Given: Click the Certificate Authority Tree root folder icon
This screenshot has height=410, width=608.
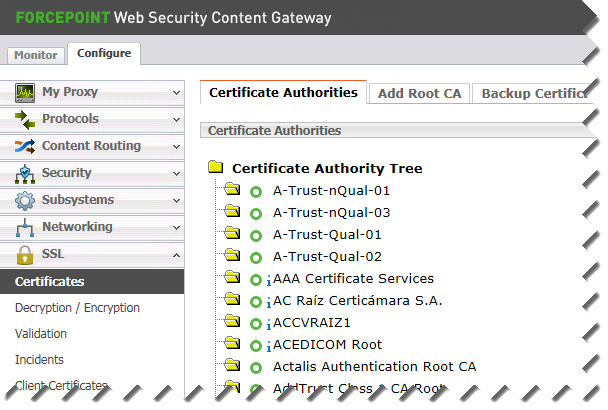Looking at the screenshot, I should pos(216,167).
